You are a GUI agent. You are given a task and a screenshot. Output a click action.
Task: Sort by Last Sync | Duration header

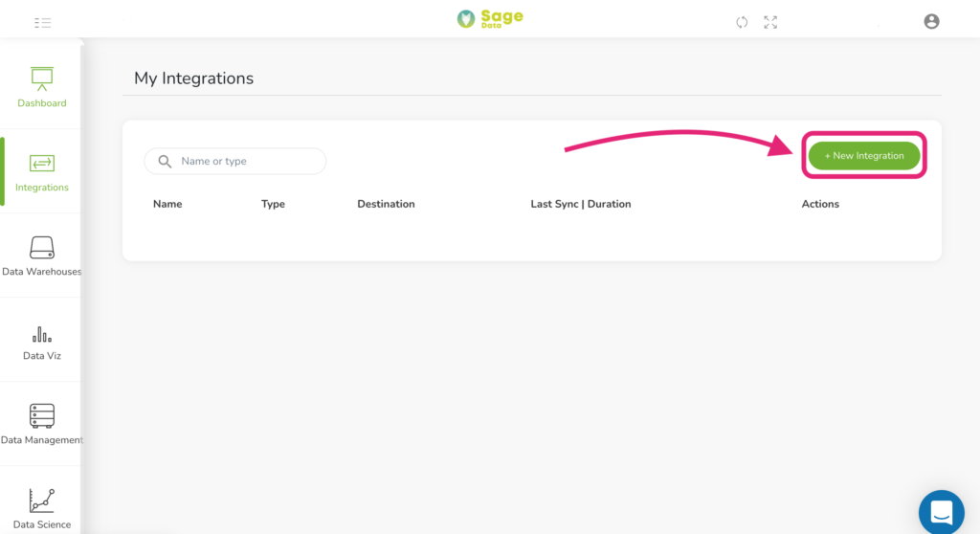coord(581,204)
